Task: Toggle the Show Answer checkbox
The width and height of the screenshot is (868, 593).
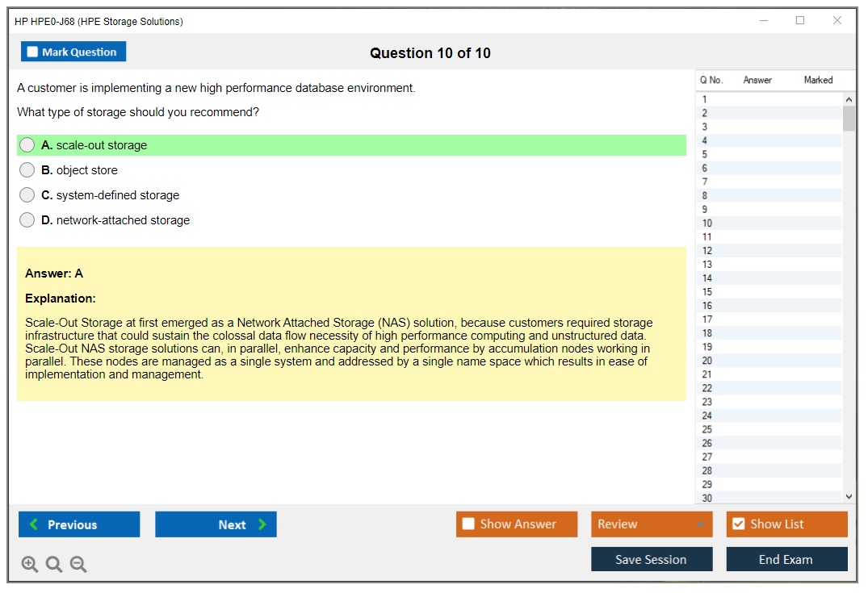Action: tap(468, 524)
